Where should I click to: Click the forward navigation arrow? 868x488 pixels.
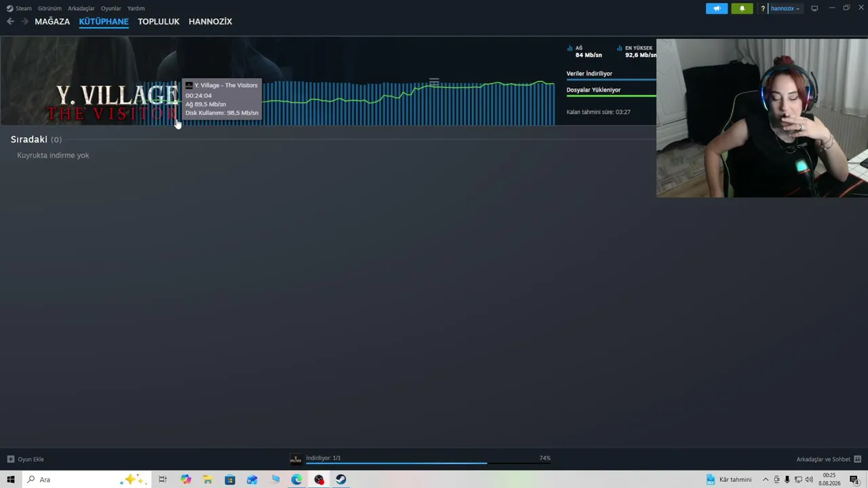click(x=25, y=22)
